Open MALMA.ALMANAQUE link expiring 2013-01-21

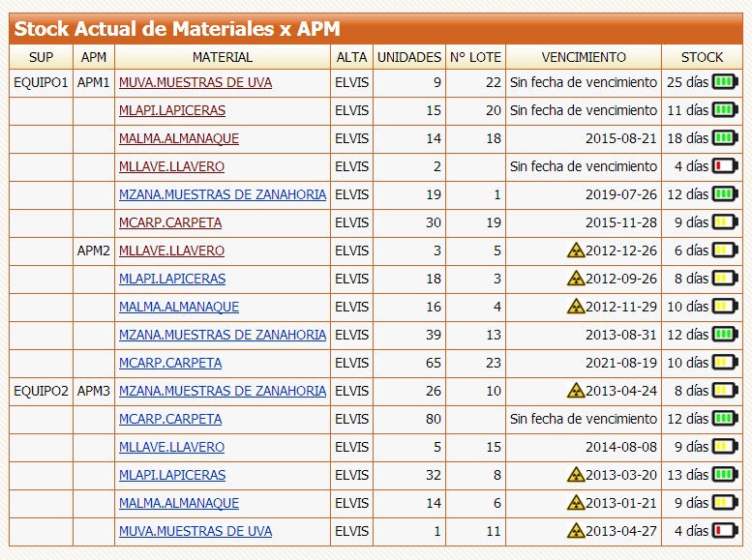click(179, 503)
